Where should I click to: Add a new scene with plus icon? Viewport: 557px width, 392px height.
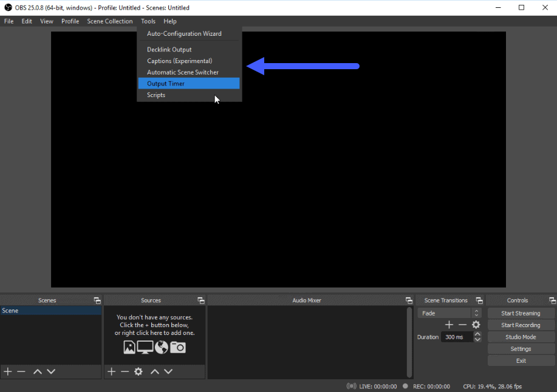[x=8, y=371]
